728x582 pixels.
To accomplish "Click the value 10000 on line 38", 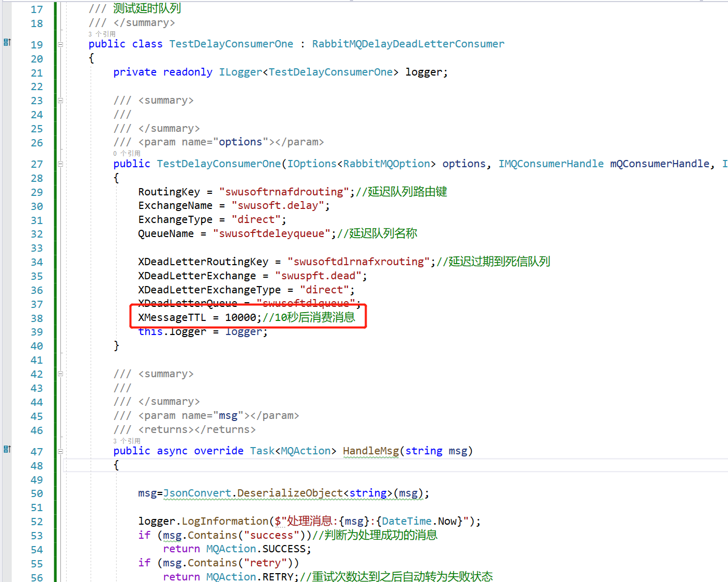I will tap(241, 318).
